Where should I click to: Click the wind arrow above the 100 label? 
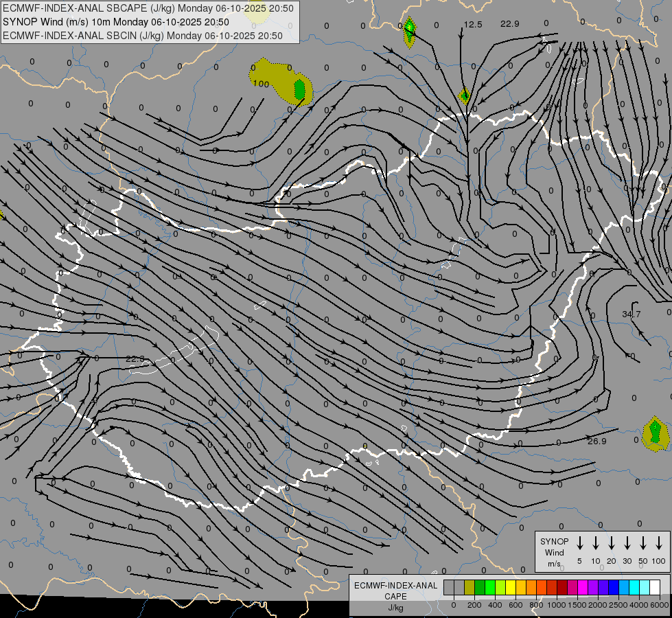point(659,543)
